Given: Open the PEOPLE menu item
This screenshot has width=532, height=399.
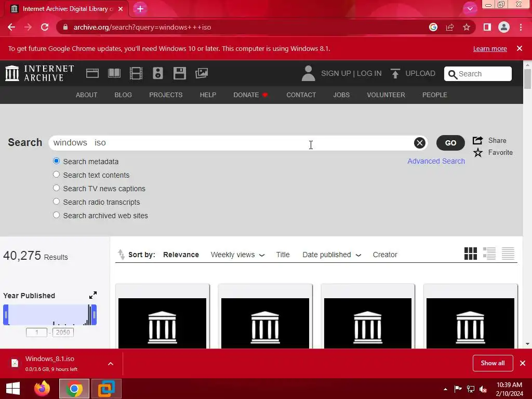Looking at the screenshot, I should point(435,95).
